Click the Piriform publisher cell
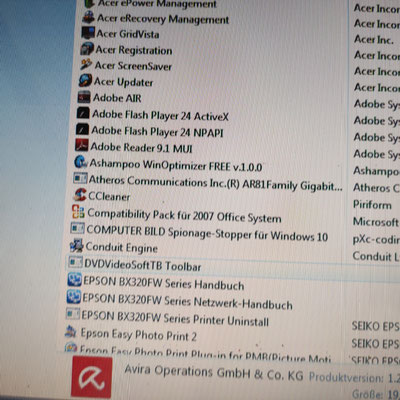The height and width of the screenshot is (400, 400). [x=372, y=204]
